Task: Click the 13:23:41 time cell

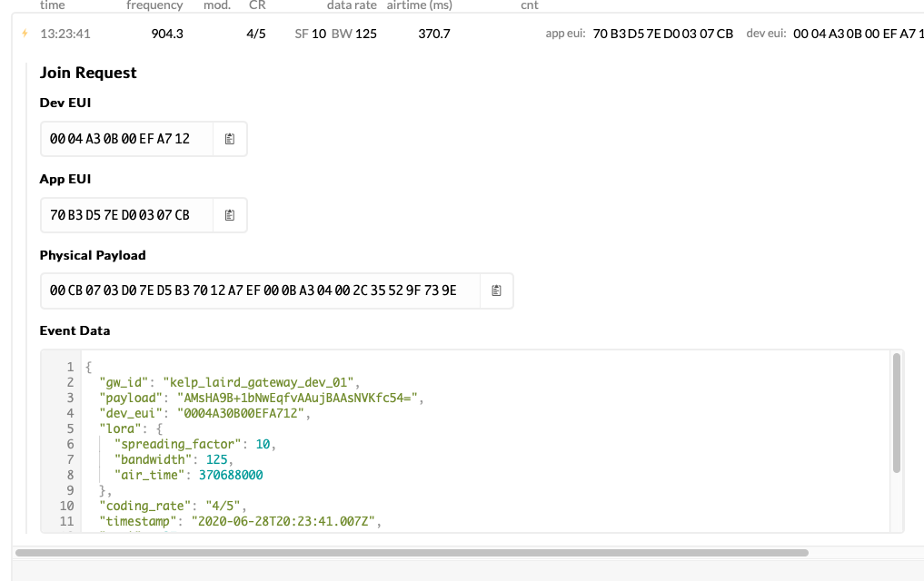Action: (65, 34)
